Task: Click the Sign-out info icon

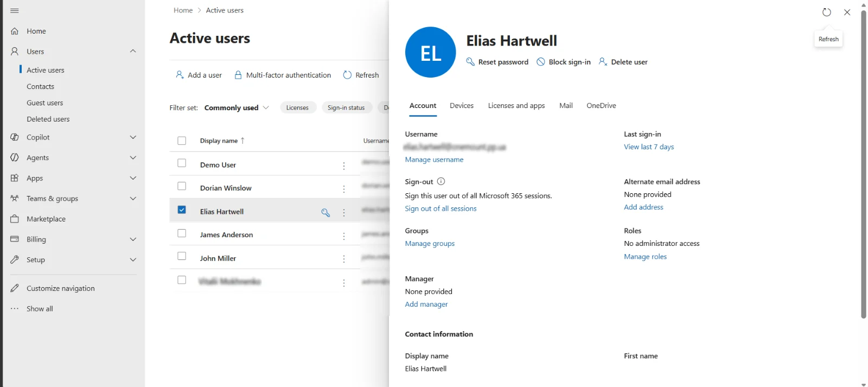Action: [441, 181]
